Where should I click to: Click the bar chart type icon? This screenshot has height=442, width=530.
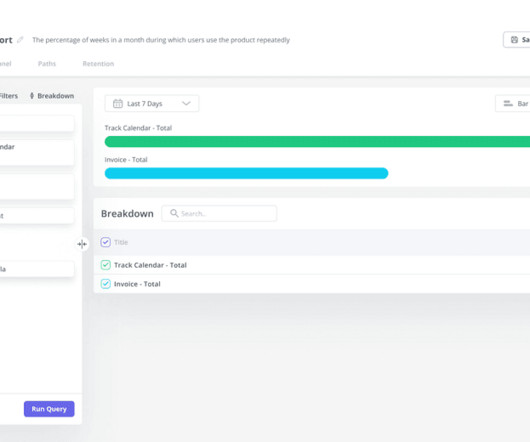click(x=508, y=103)
